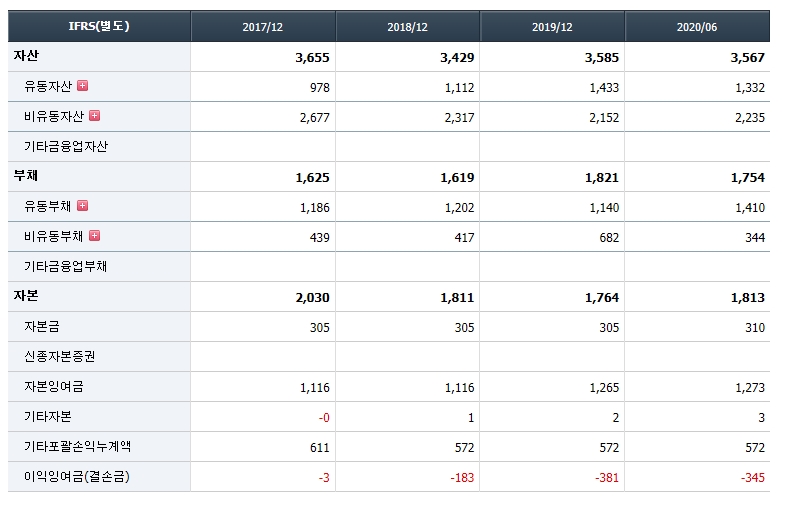786x507 pixels.
Task: Click the 자본잉여금 row label
Action: click(54, 387)
